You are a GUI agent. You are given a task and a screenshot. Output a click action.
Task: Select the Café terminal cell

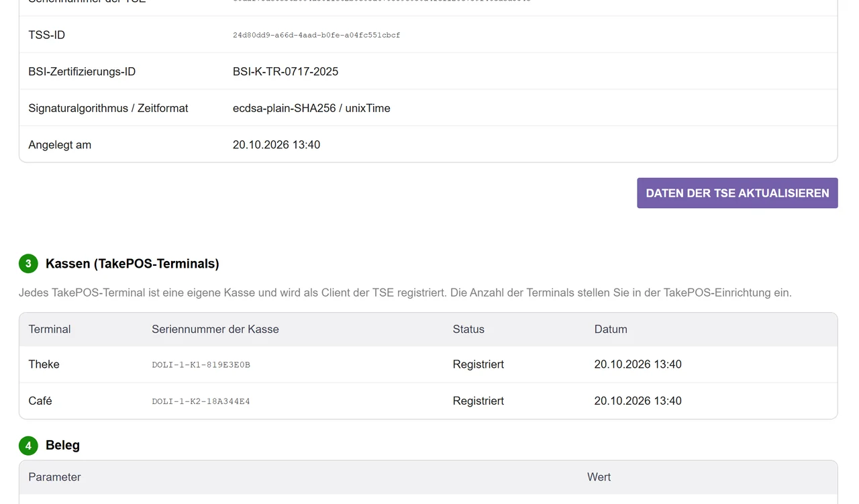(40, 401)
